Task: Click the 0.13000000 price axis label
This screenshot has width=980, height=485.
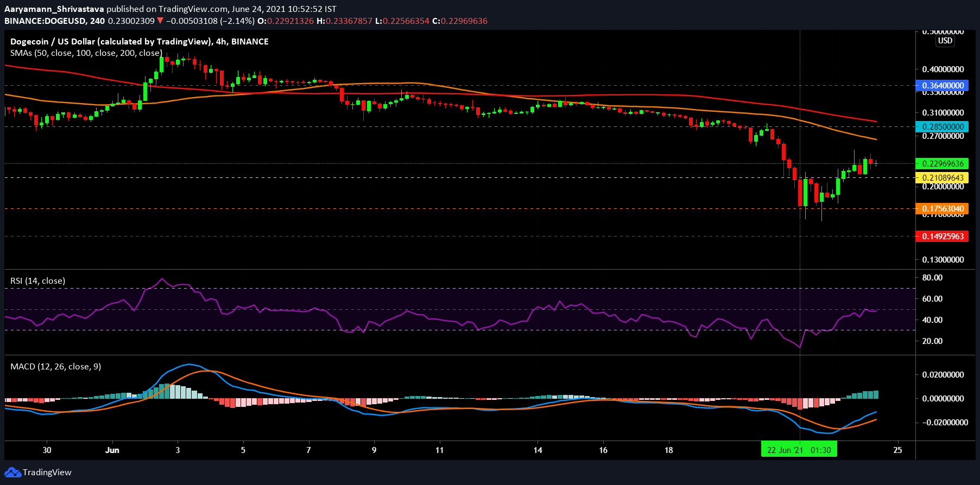Action: 943,260
